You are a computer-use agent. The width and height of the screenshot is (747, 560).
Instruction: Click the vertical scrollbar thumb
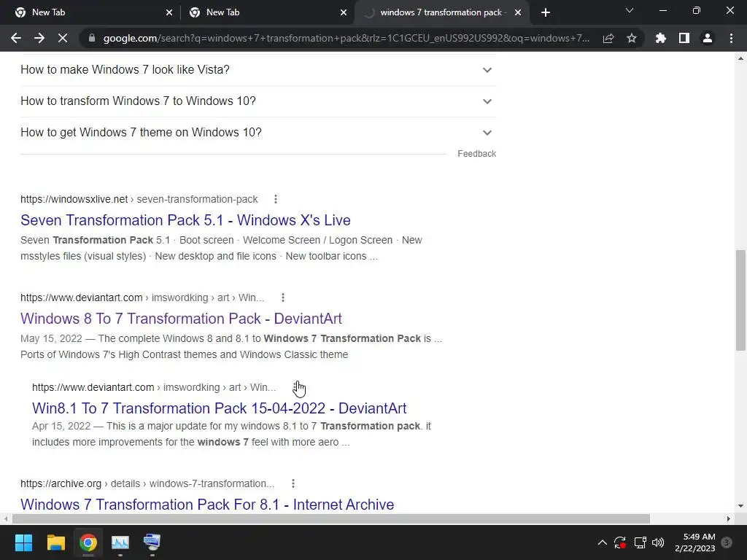[740, 300]
